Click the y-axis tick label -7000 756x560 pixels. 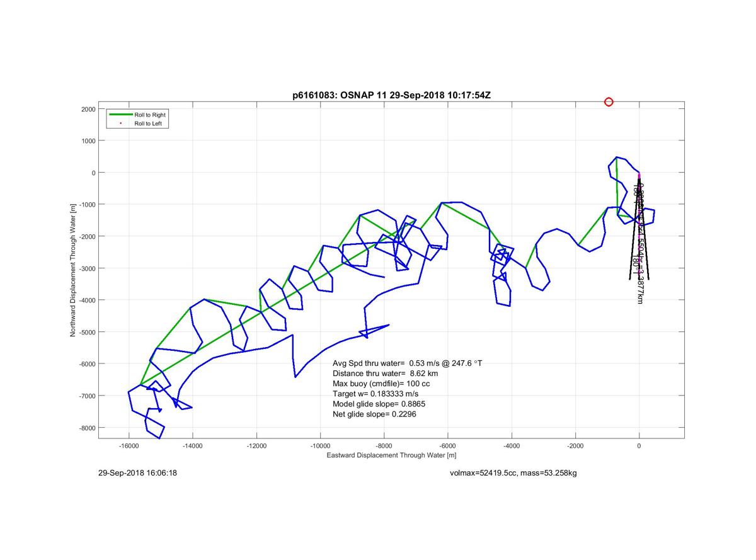pyautogui.click(x=86, y=396)
